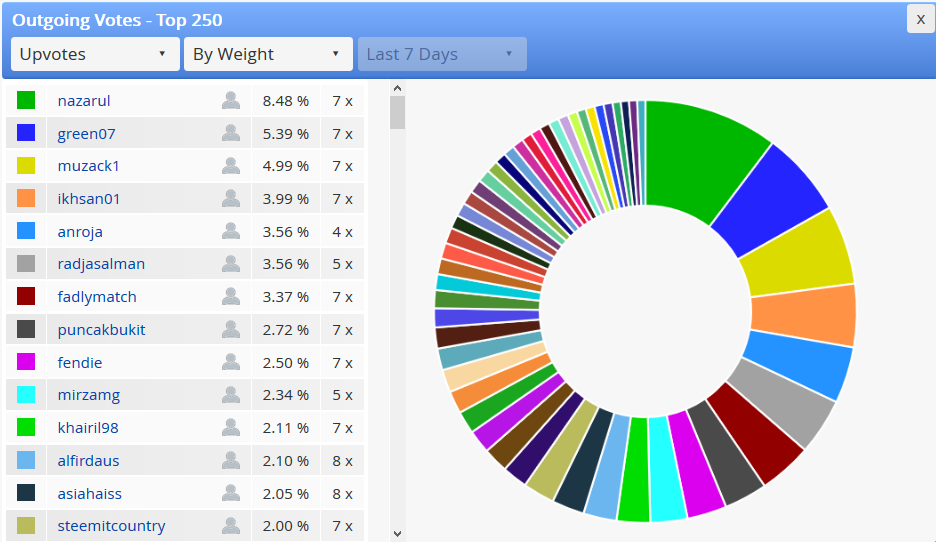Click the scrollbar down arrow in list
Image resolution: width=936 pixels, height=542 pixels.
coord(398,534)
